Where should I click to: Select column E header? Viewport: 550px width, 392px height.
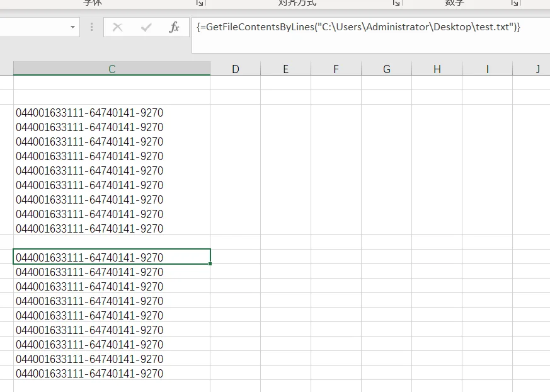point(285,69)
